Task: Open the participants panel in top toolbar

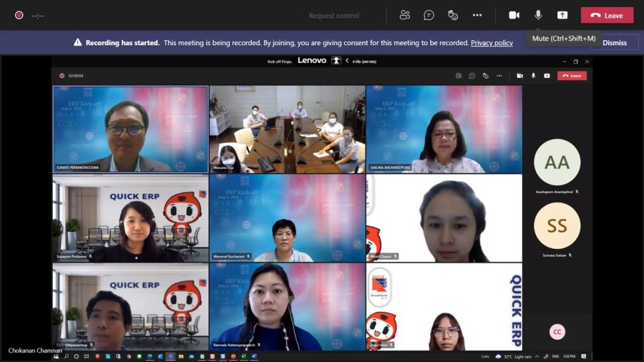Action: [405, 15]
